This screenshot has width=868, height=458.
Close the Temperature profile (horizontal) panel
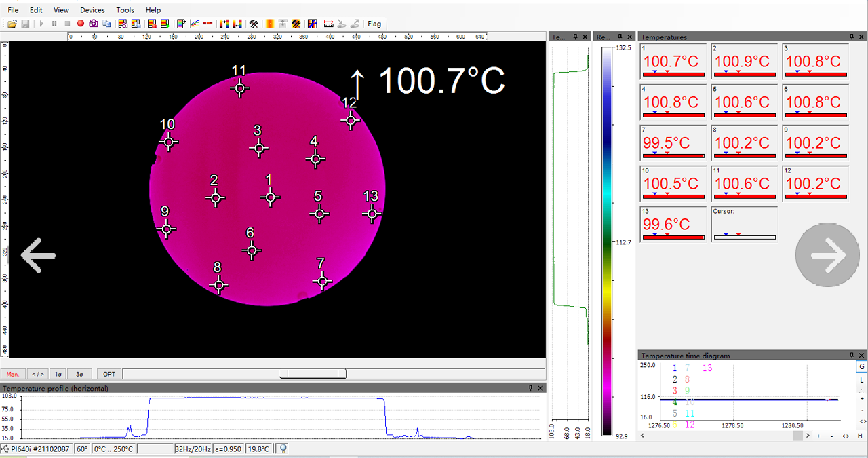540,388
